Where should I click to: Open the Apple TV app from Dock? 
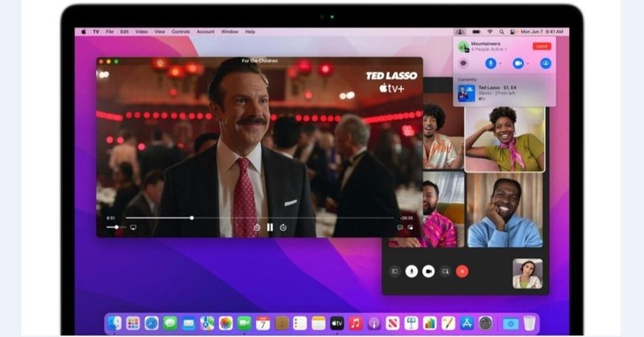pos(336,323)
